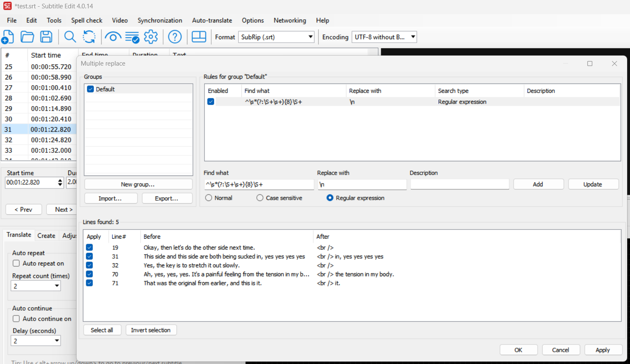This screenshot has height=364, width=630.
Task: Click the layout chooser toolbar icon
Action: [199, 37]
